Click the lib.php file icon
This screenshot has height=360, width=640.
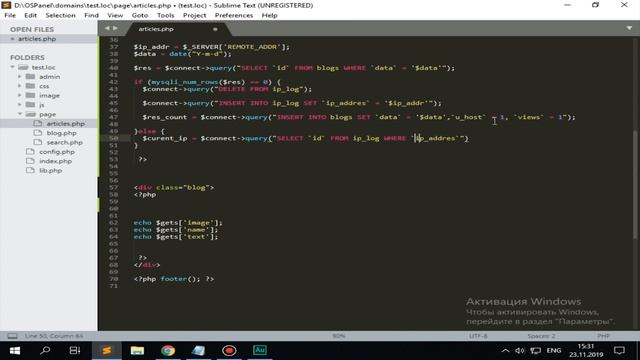pos(30,170)
